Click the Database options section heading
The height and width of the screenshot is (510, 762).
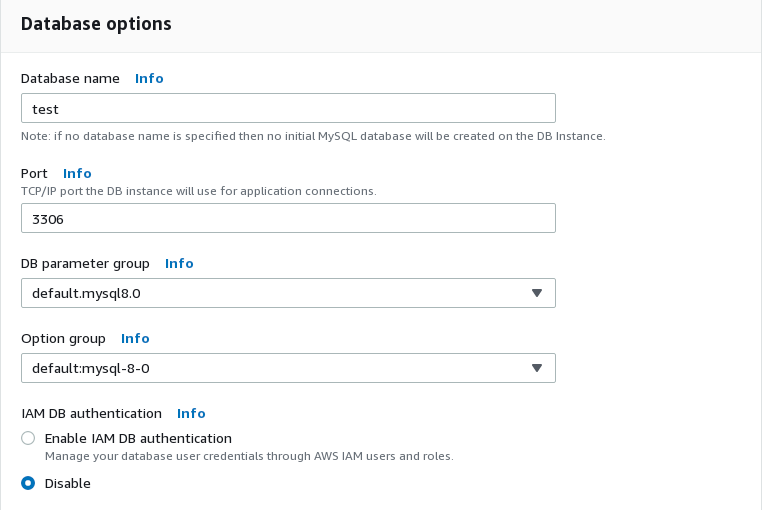click(96, 24)
